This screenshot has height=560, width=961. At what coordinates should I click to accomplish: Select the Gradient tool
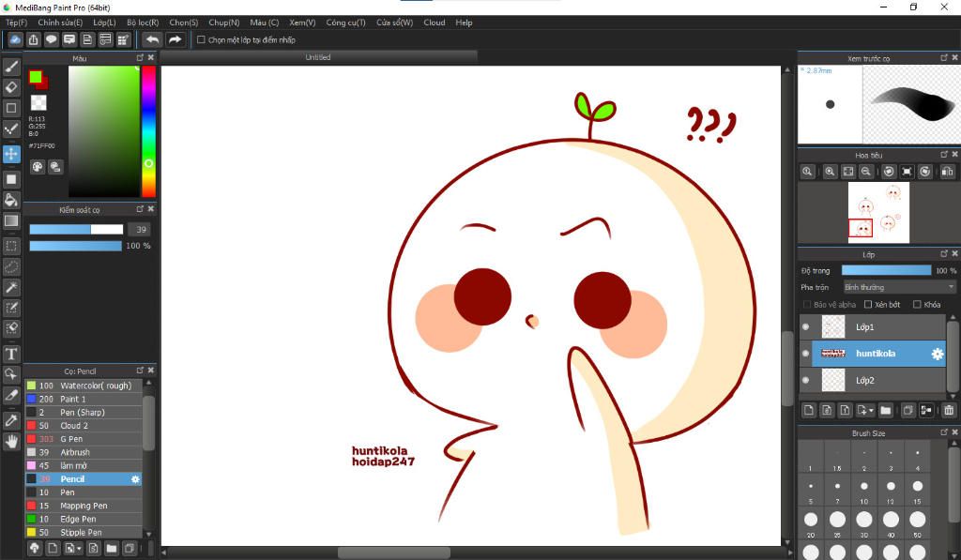click(11, 220)
